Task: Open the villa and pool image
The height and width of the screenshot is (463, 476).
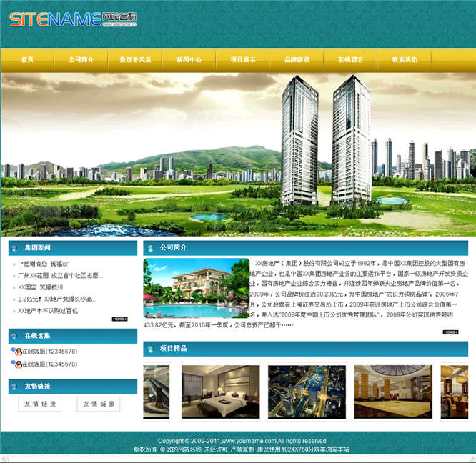Action: pos(197,288)
